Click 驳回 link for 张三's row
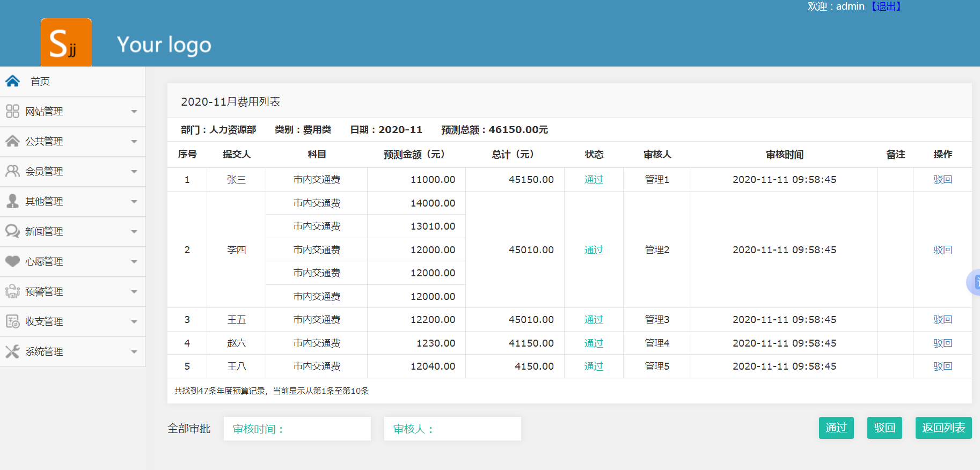Image resolution: width=980 pixels, height=470 pixels. coord(942,180)
